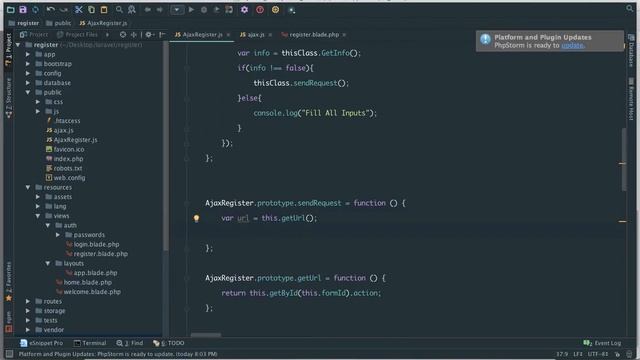Click the Back navigation arrow

click(x=147, y=9)
